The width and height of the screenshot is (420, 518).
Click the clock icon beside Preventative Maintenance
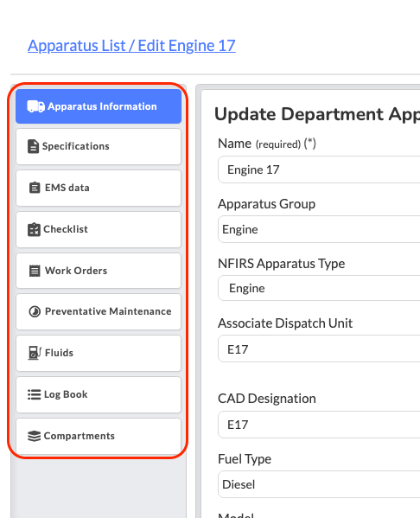point(35,311)
